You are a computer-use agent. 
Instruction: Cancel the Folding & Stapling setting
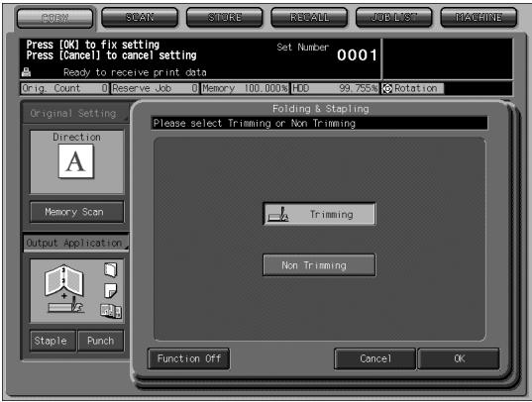374,358
